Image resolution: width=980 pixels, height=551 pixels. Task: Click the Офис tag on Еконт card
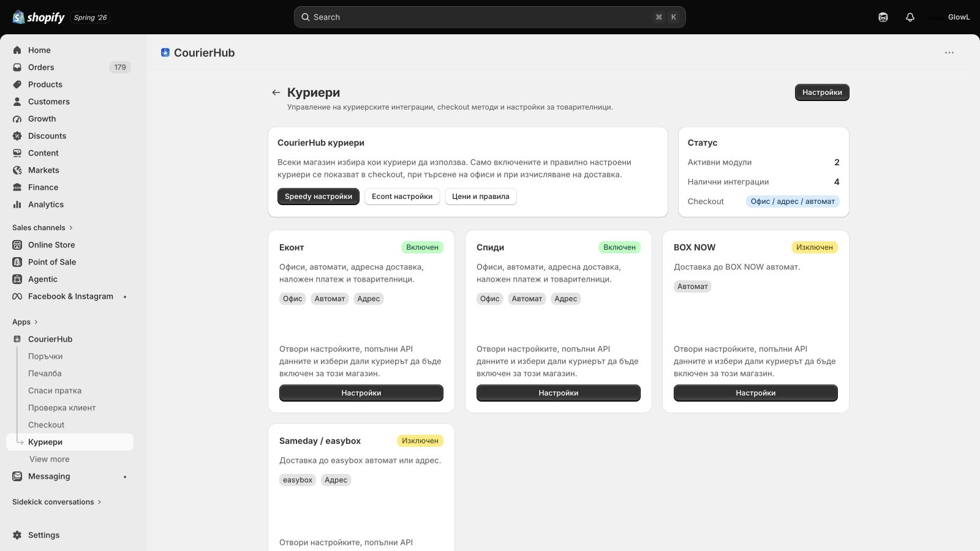(x=293, y=299)
